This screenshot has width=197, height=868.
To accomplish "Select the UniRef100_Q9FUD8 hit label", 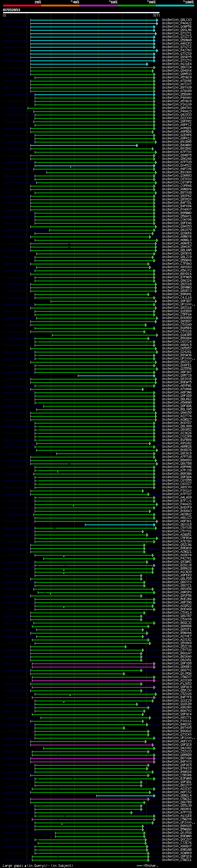I will click(x=176, y=664).
